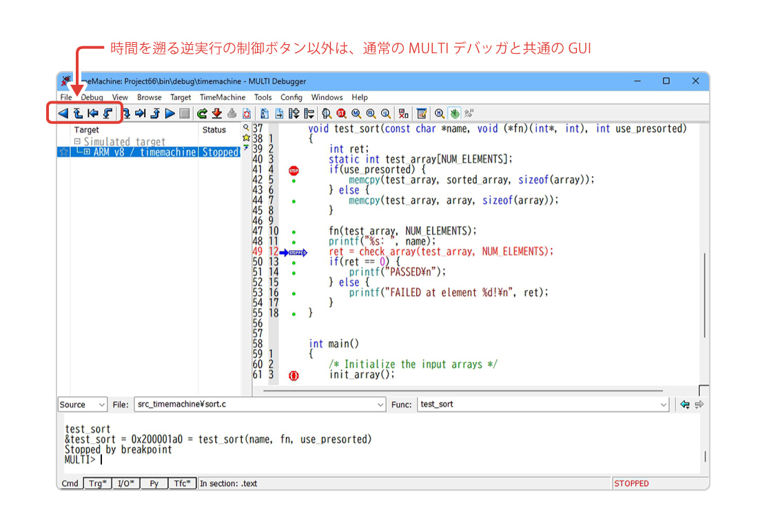The image size is (758, 532).
Task: Click the magnifier M memory view icon
Action: point(356,113)
